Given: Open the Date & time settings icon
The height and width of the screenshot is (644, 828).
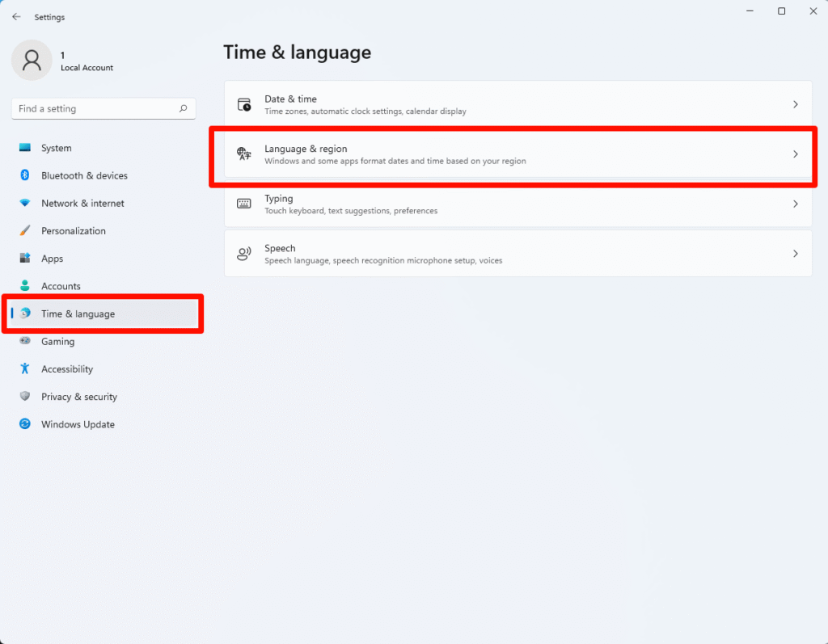Looking at the screenshot, I should (244, 103).
